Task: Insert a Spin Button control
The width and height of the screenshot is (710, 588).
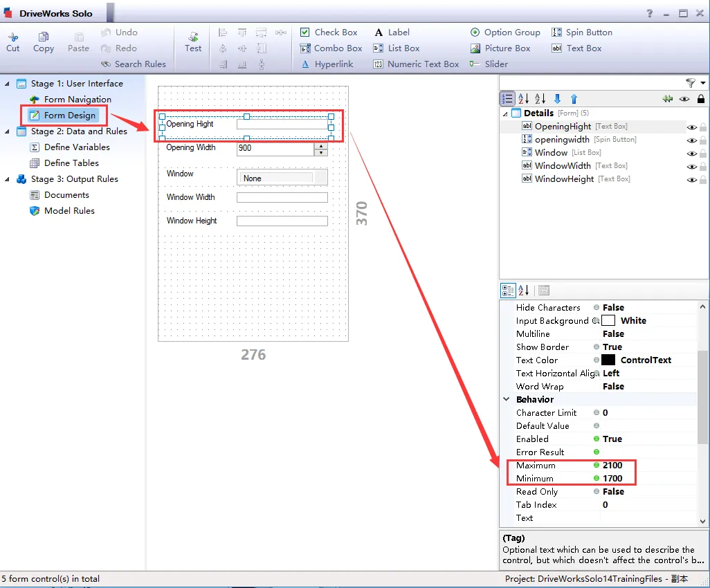Action: [x=581, y=33]
